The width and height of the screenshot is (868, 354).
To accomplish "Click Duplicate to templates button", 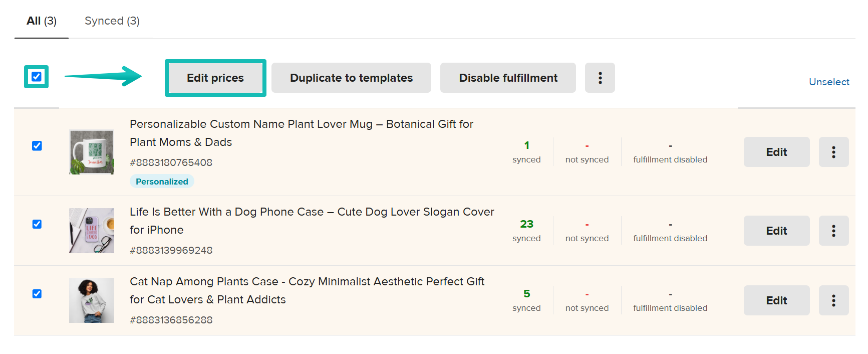I will [351, 78].
